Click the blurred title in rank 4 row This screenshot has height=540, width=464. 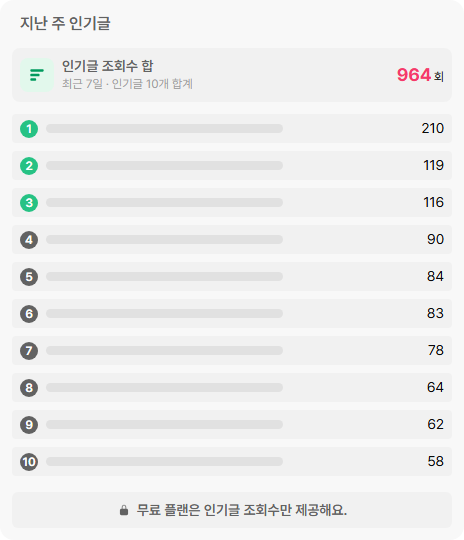pyautogui.click(x=164, y=240)
